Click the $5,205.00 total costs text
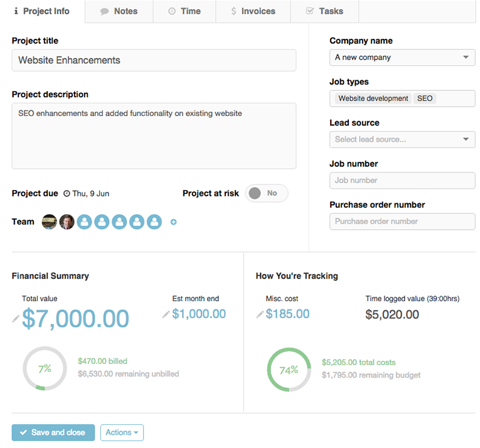 pyautogui.click(x=358, y=363)
